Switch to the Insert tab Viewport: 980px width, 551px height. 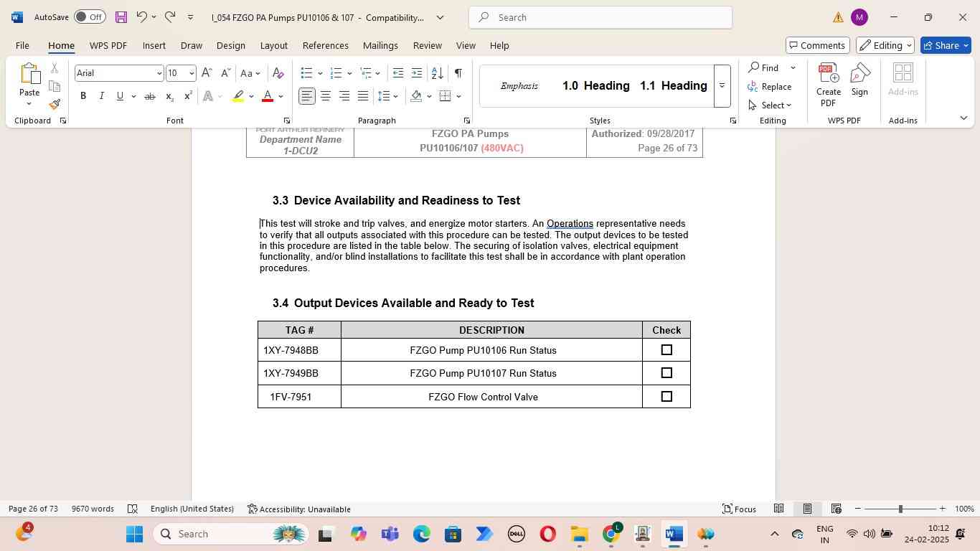click(154, 45)
